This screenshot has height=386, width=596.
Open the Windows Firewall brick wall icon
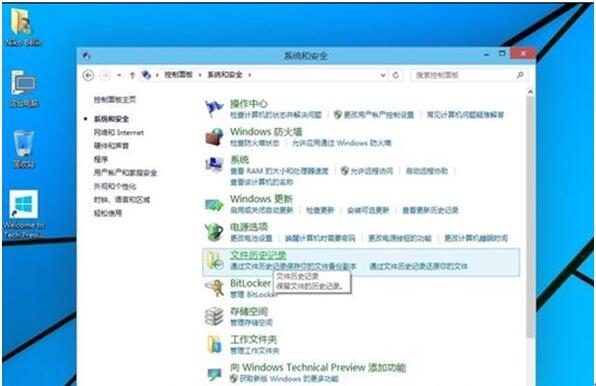214,137
